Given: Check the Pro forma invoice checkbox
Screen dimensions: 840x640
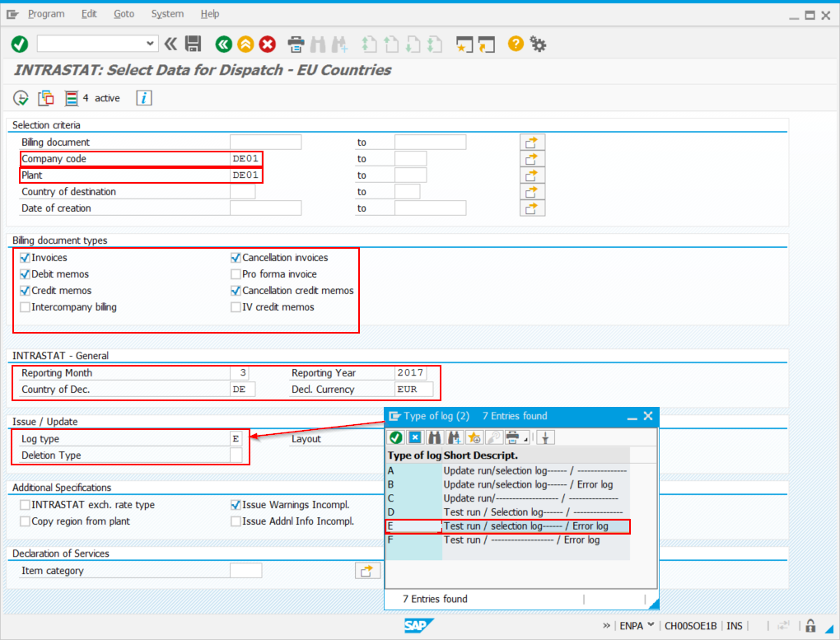Looking at the screenshot, I should coord(236,274).
